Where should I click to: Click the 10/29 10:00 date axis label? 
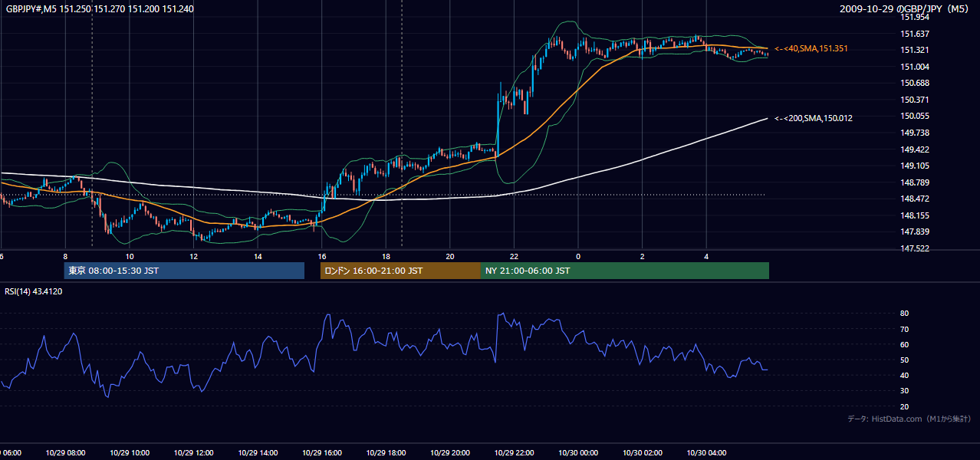coord(130,452)
